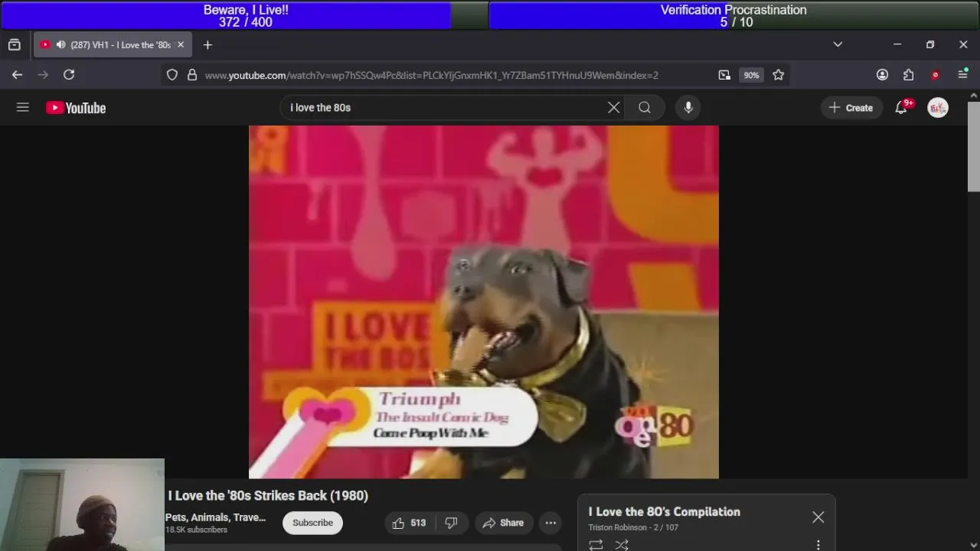Like the video with 513 likes
The width and height of the screenshot is (980, 551).
pyautogui.click(x=409, y=523)
